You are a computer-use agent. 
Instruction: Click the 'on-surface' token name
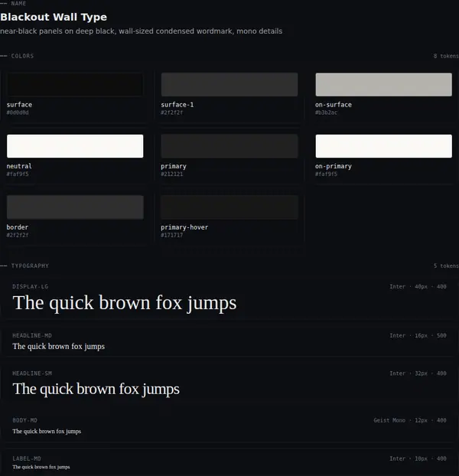point(333,105)
